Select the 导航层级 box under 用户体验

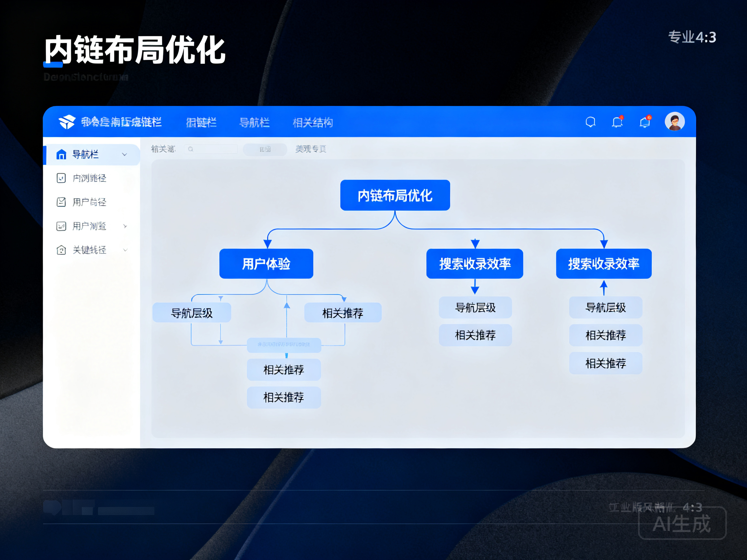click(x=192, y=313)
